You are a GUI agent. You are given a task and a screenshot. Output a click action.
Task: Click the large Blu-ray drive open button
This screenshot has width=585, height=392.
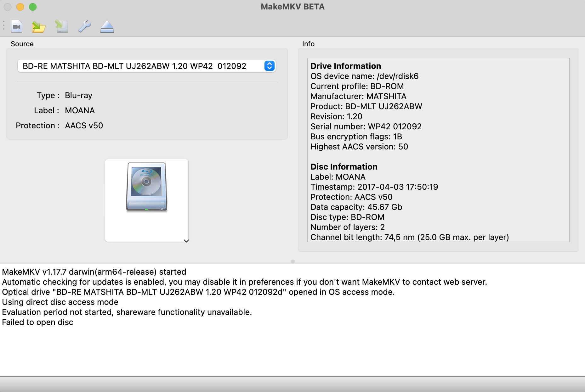click(x=147, y=200)
